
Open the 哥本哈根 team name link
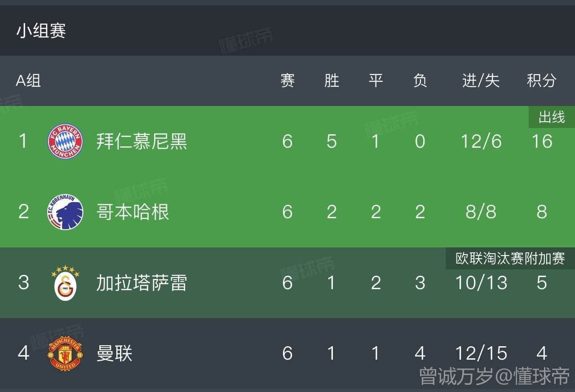(x=133, y=212)
